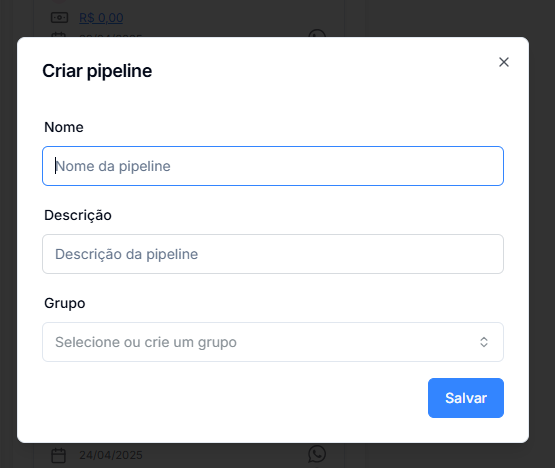Click the Descrição da pipeline text field
Viewport: 555px width, 468px height.
coord(273,254)
